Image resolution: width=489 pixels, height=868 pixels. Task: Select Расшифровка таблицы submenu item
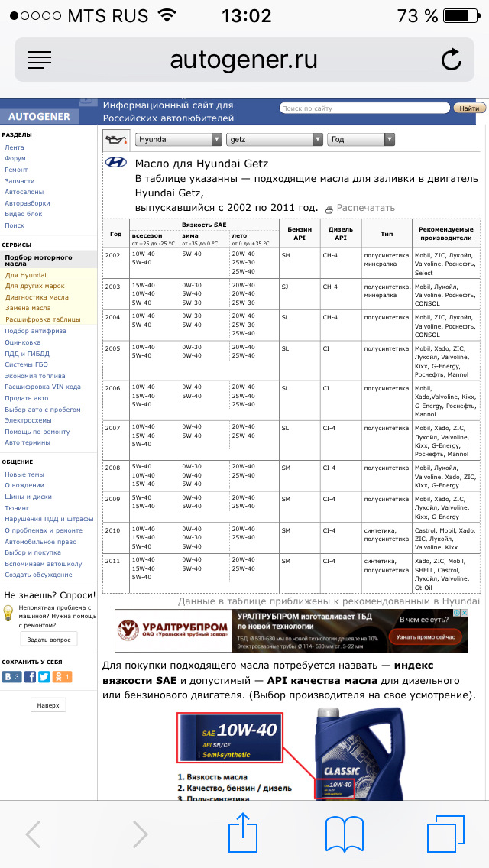coord(43,319)
